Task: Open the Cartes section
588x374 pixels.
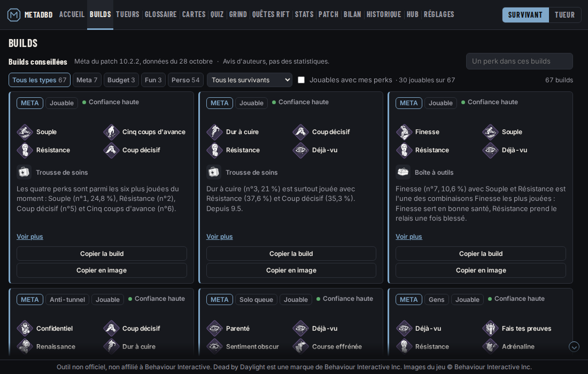Action: (x=194, y=14)
